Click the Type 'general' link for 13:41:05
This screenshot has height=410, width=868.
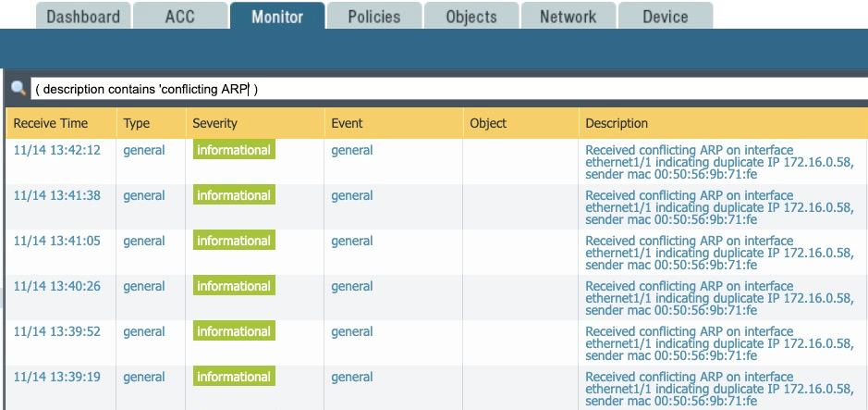(x=144, y=241)
